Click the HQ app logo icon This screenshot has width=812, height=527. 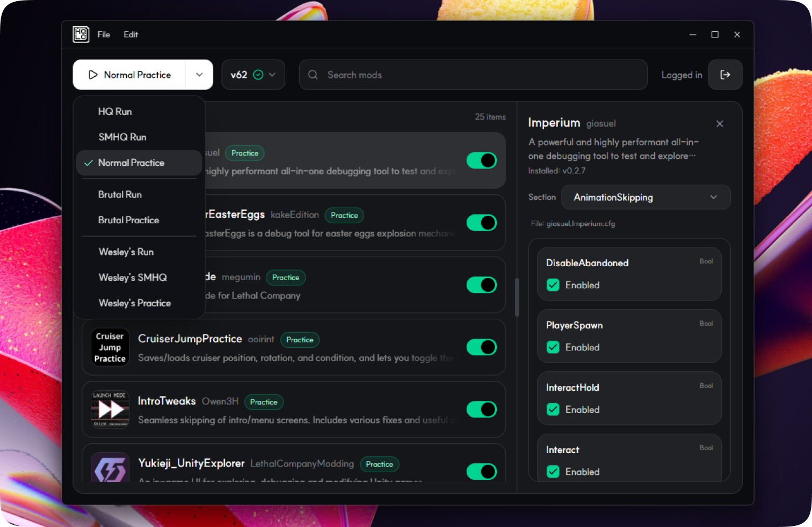[81, 34]
